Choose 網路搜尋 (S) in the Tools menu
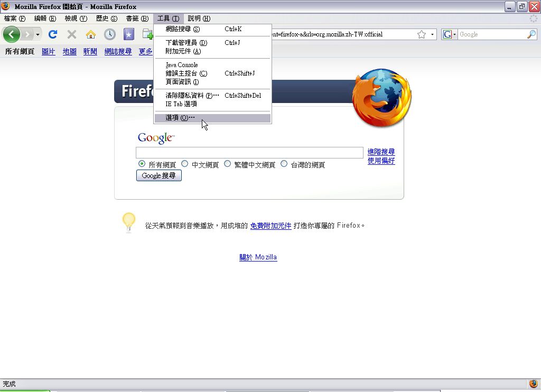541x392 pixels. (x=212, y=29)
